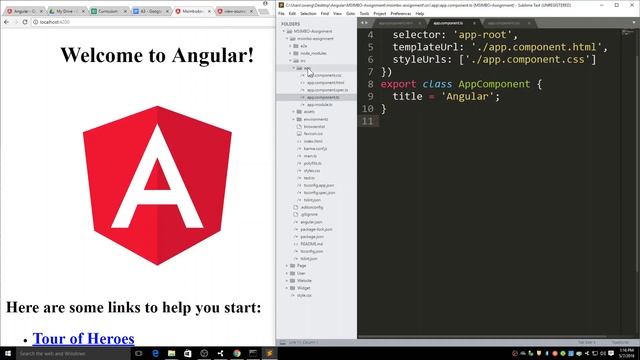The image size is (640, 360).
Task: Click Chrome's back navigation arrow
Action: [x=7, y=22]
